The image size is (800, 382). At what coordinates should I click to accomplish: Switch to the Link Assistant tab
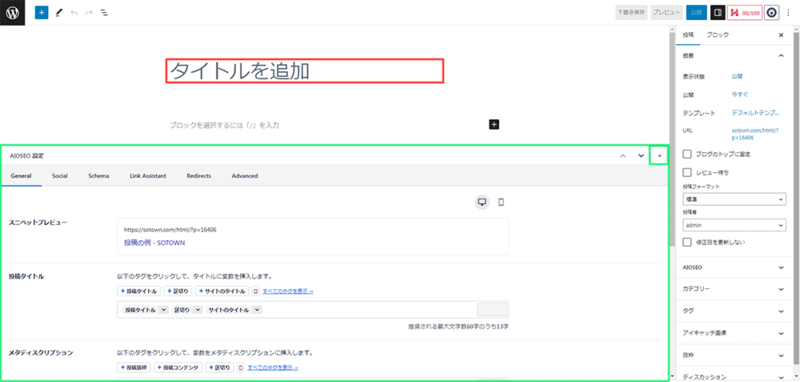(x=147, y=175)
